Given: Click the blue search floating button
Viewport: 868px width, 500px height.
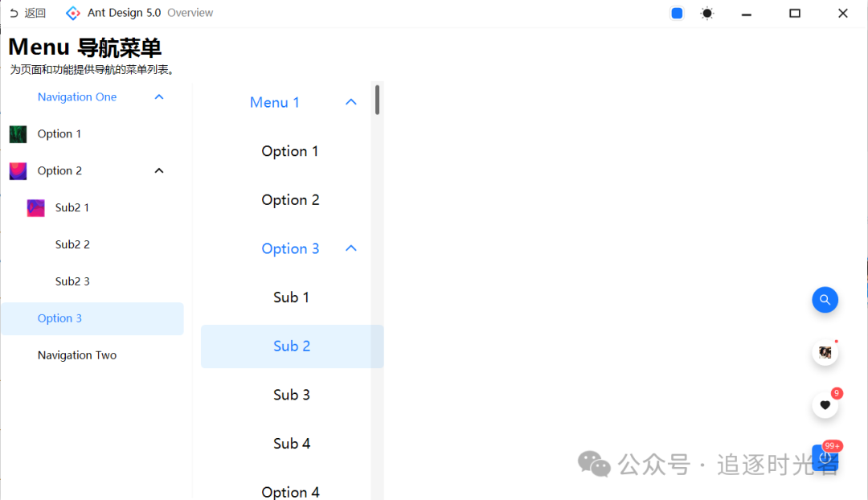Looking at the screenshot, I should (x=825, y=300).
